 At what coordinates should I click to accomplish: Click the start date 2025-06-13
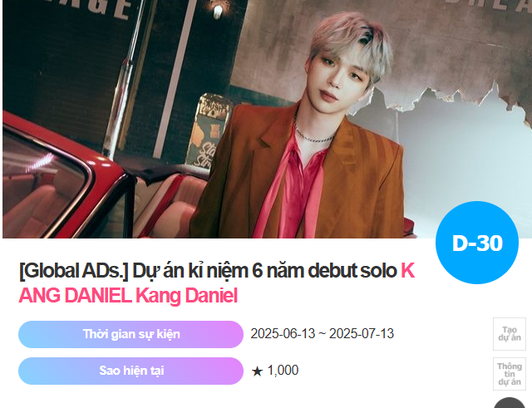[283, 334]
